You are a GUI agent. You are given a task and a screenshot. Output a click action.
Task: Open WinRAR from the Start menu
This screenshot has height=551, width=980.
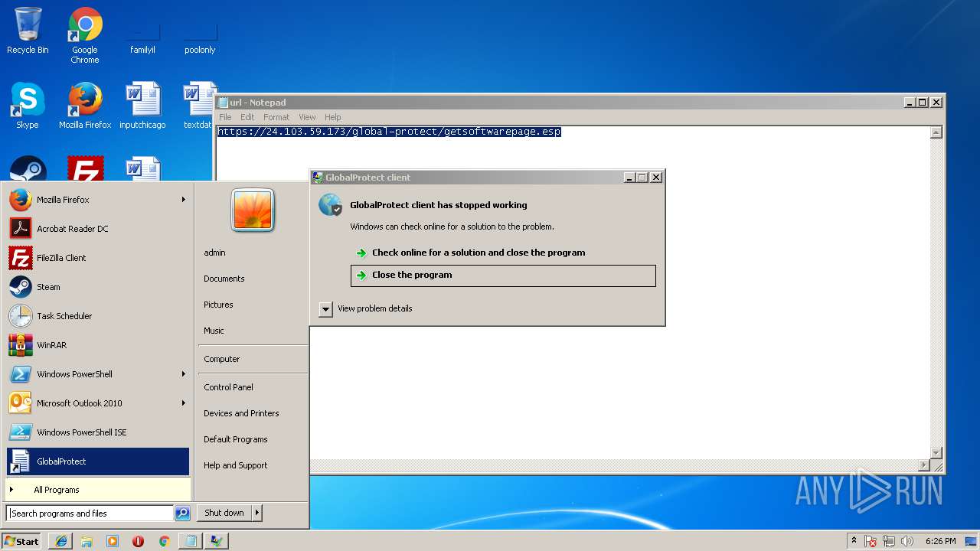coord(98,345)
